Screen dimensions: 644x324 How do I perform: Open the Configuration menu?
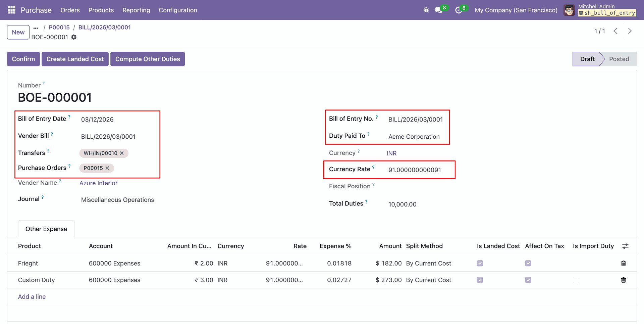pos(178,10)
